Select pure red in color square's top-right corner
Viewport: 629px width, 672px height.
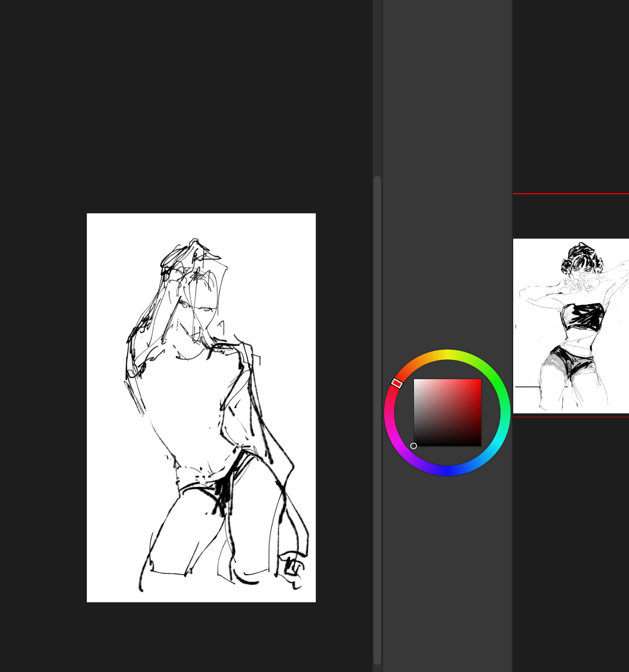click(480, 380)
